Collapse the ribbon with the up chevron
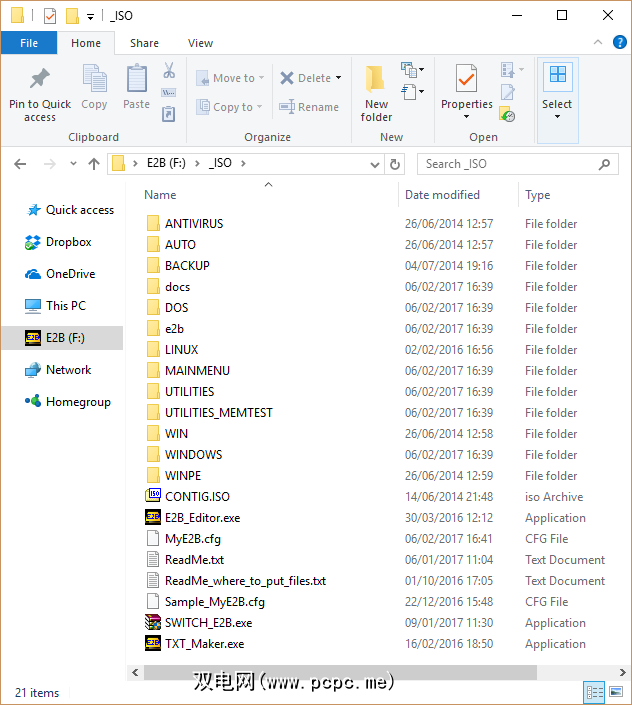 tap(598, 42)
